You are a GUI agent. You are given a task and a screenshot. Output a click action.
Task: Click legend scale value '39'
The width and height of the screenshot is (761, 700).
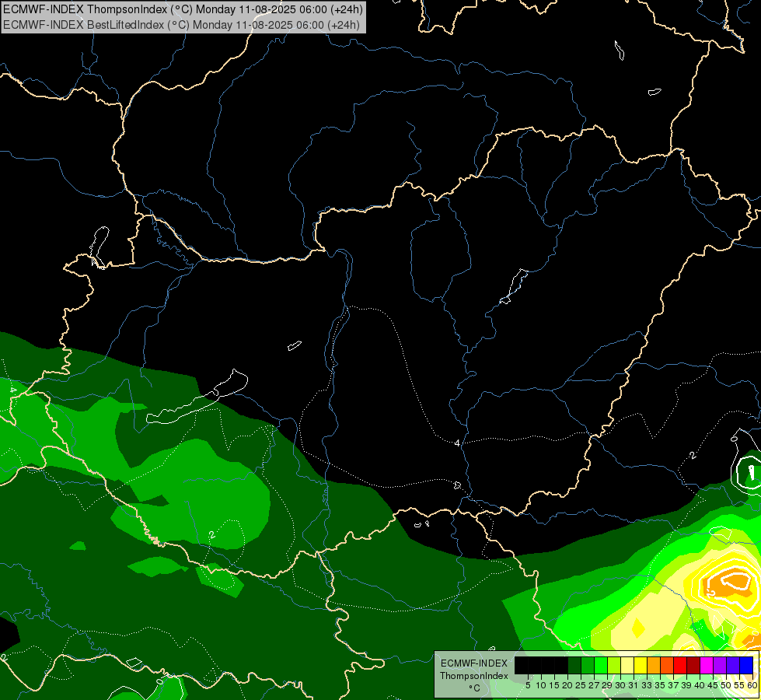(x=686, y=685)
